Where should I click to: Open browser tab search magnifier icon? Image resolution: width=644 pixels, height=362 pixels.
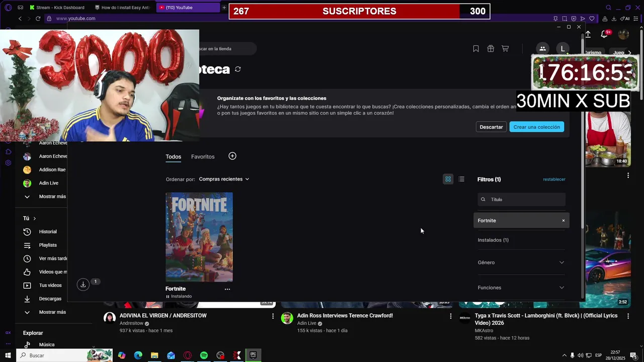(609, 8)
